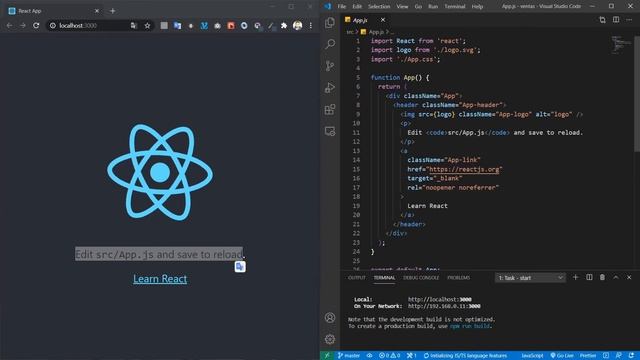Open the File menu
This screenshot has width=640, height=360.
click(x=342, y=7)
